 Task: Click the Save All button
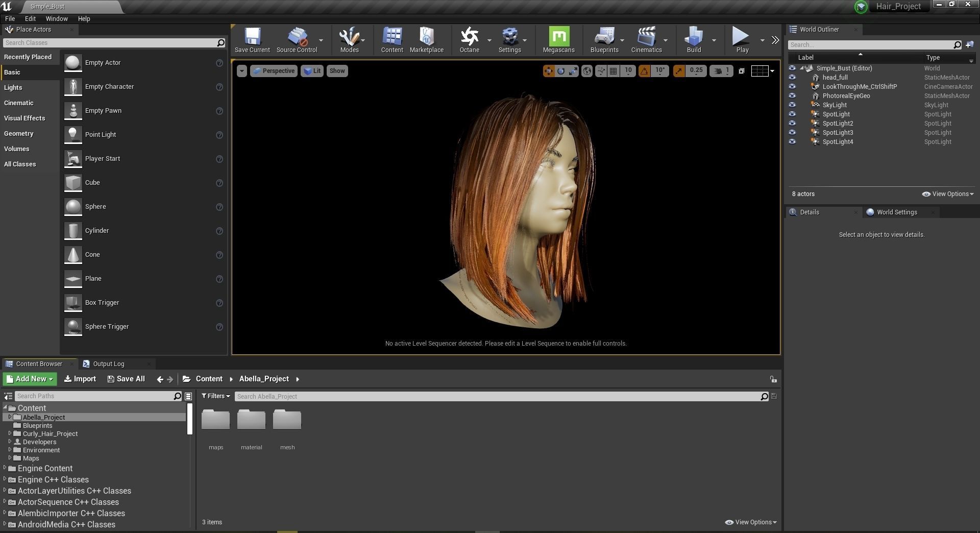[126, 379]
